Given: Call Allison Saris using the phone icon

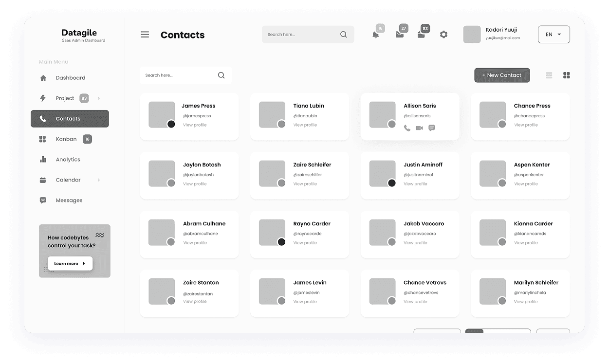Looking at the screenshot, I should (x=407, y=128).
